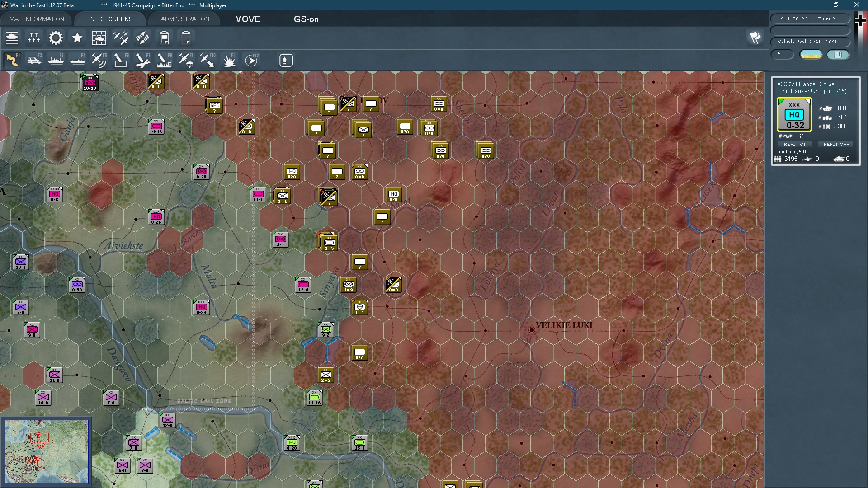
Task: Select the XXX HQ 0-32 counter in unit panel
Action: click(794, 115)
